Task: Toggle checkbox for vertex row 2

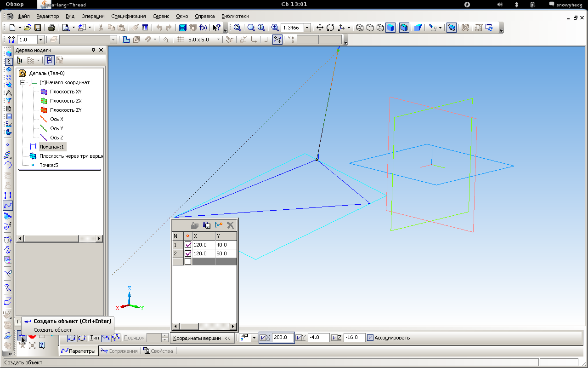Action: 187,253
